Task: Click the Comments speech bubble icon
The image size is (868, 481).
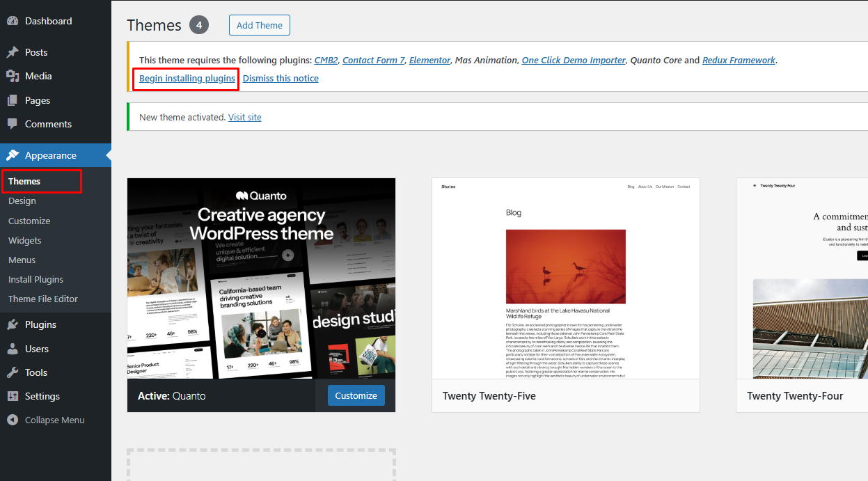Action: (x=13, y=124)
